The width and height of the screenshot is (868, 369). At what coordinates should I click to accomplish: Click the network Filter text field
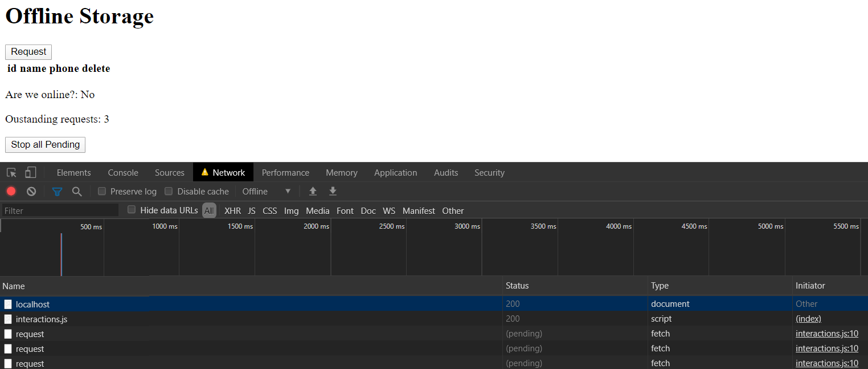pyautogui.click(x=60, y=211)
